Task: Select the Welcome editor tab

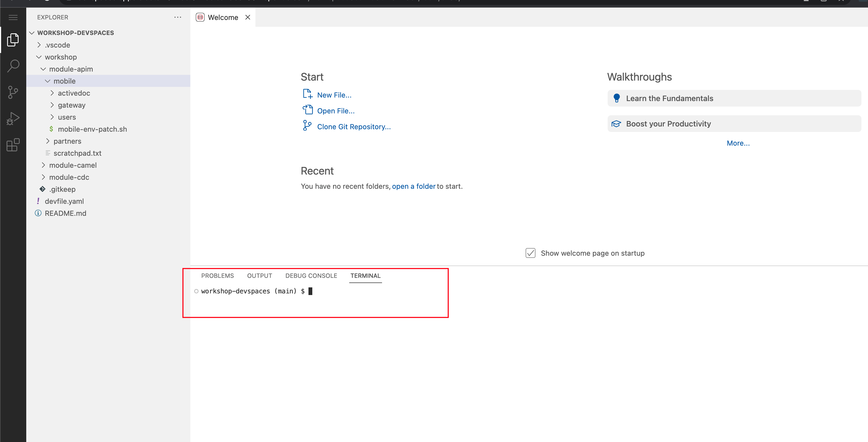Action: point(223,17)
